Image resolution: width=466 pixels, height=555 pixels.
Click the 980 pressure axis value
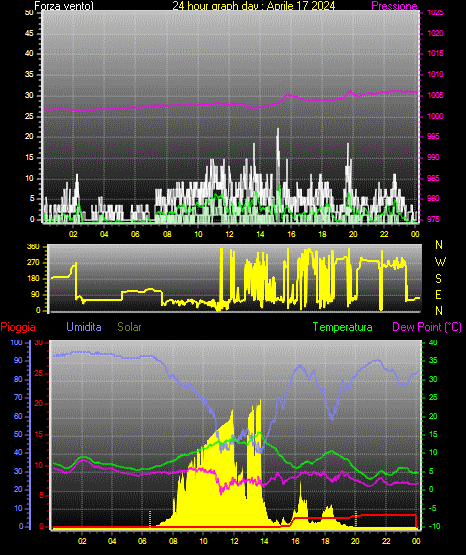(433, 198)
